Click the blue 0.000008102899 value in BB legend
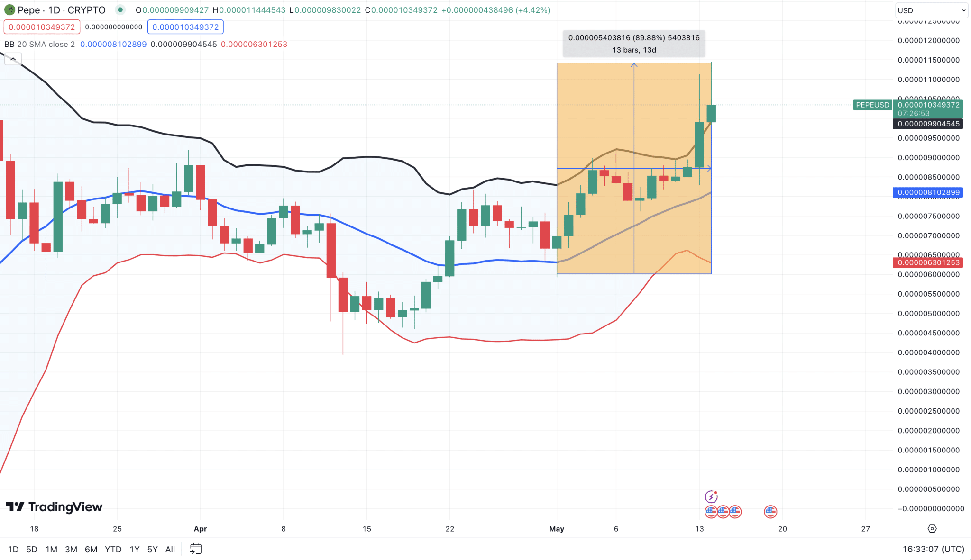 [113, 44]
